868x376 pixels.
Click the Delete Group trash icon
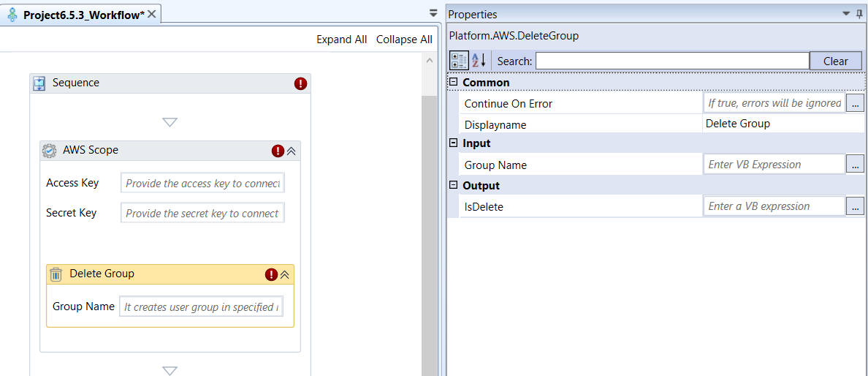coord(56,274)
